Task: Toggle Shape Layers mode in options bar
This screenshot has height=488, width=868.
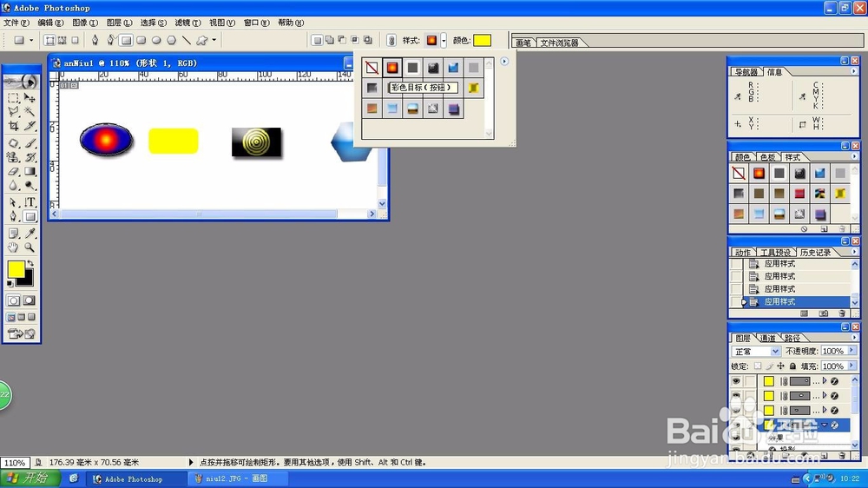Action: tap(49, 40)
